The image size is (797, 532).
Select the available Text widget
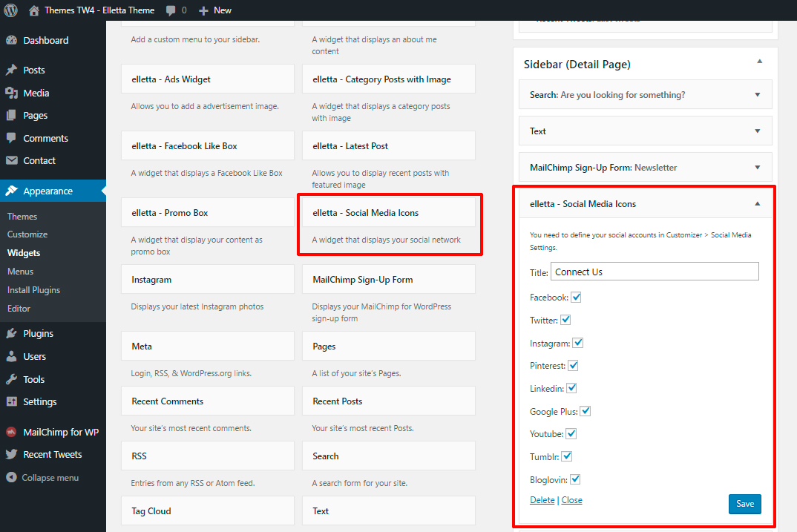[x=389, y=510]
